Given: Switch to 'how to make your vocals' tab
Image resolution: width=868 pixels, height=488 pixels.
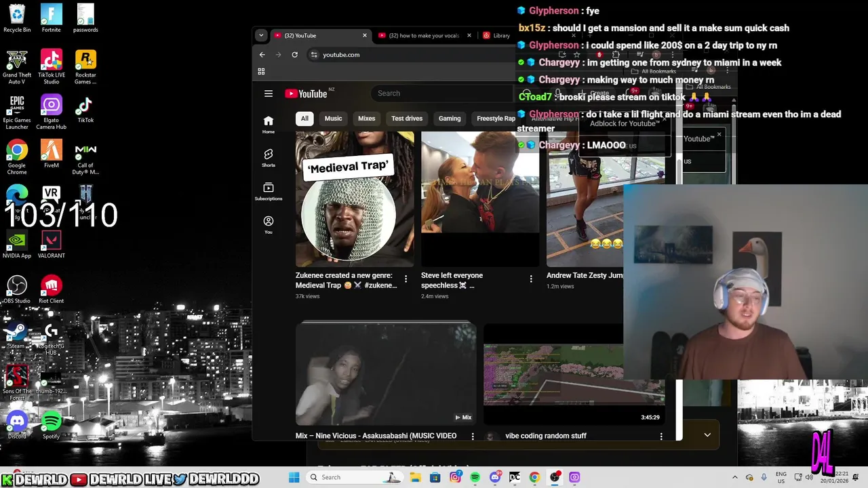Looking at the screenshot, I should click(425, 35).
